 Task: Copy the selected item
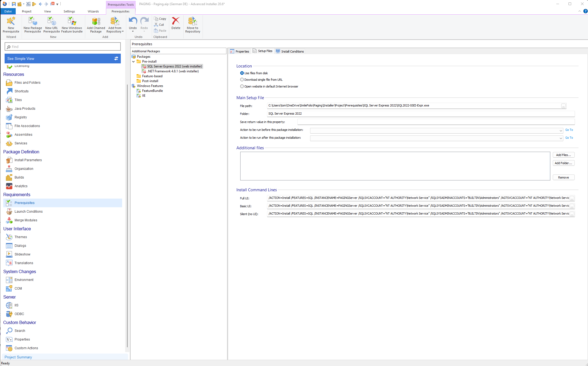(x=160, y=19)
